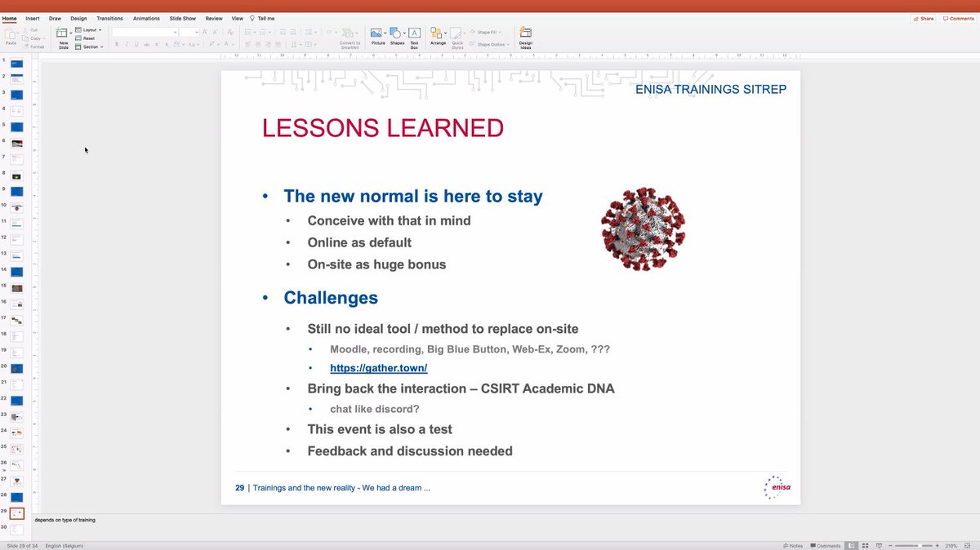Open the font size combo box
980x550 pixels.
tap(189, 32)
